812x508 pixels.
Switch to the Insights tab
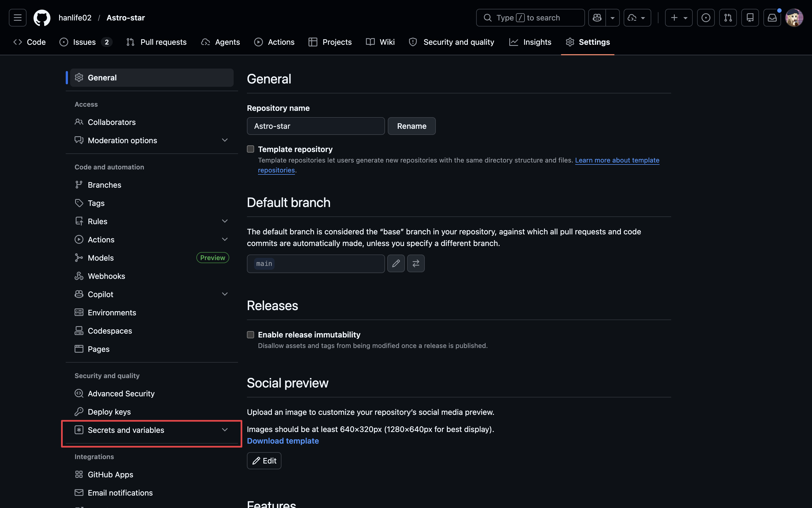[530, 42]
